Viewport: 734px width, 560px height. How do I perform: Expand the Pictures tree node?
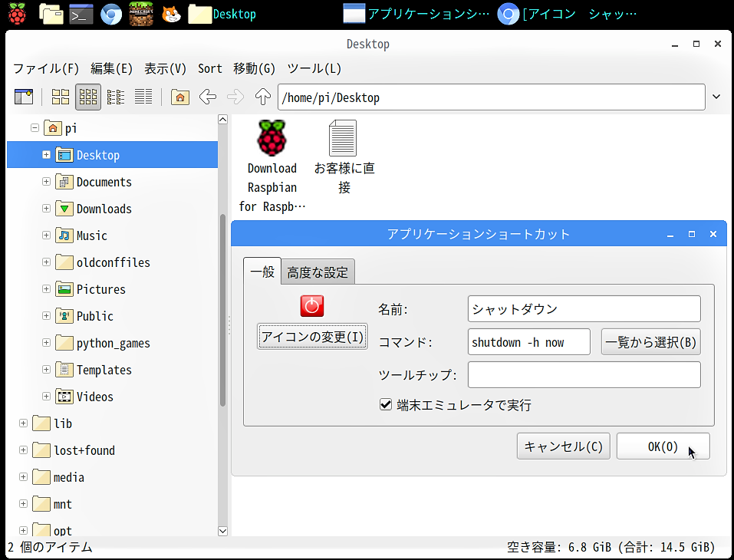coord(46,289)
